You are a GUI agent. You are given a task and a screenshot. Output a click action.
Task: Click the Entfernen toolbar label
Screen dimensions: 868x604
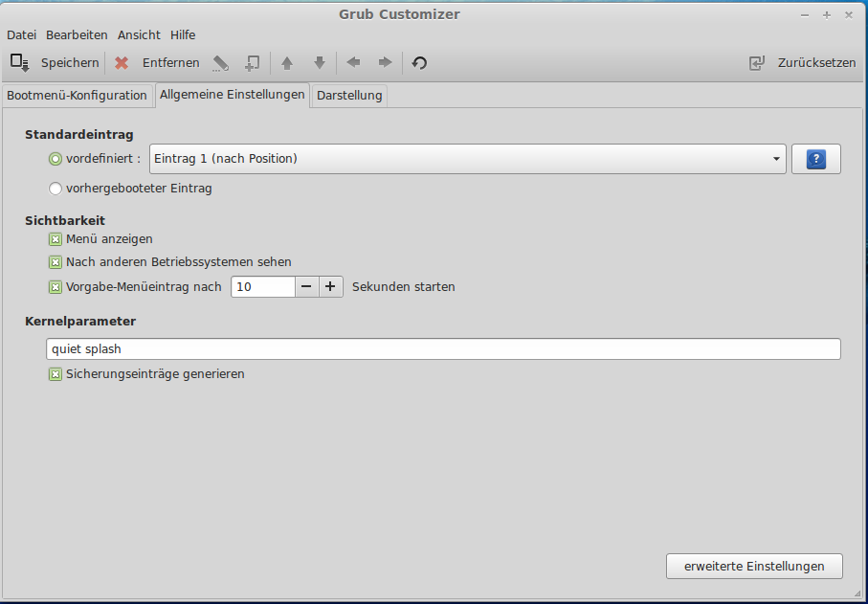pos(170,63)
